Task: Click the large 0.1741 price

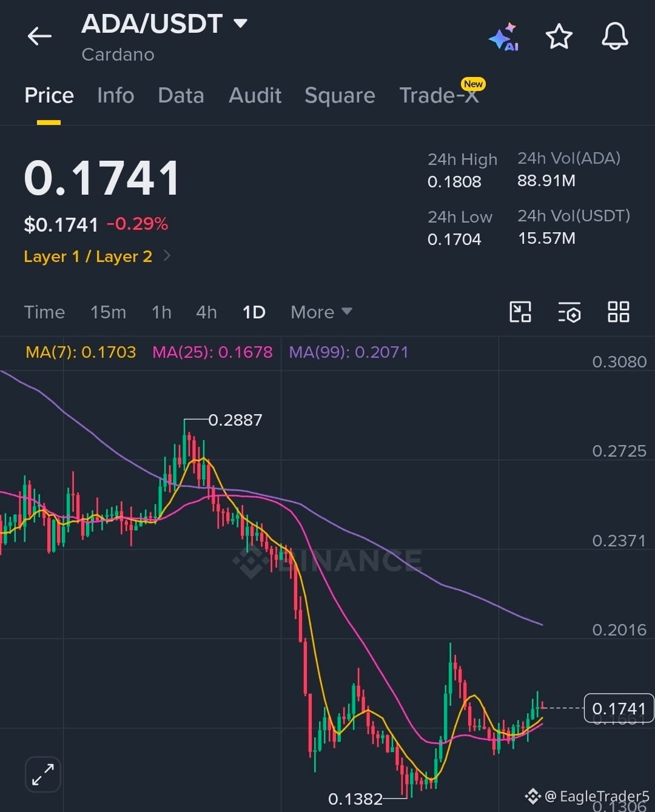Action: click(x=102, y=178)
